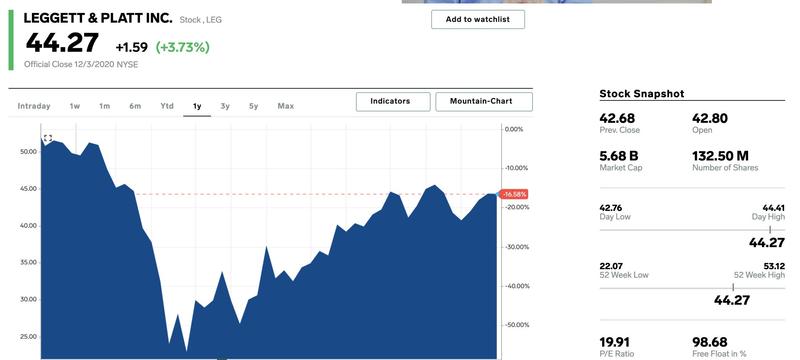Click the 53.12 52 Week High value
This screenshot has height=360, width=800.
click(774, 266)
